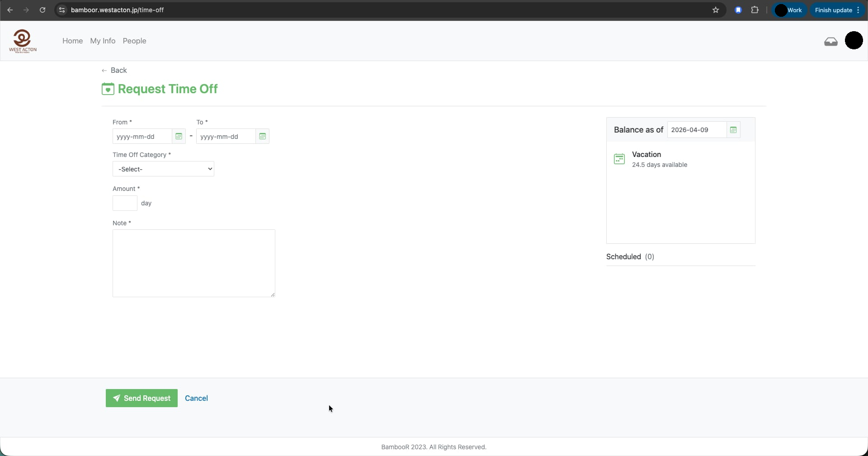
Task: Reload the page
Action: tap(42, 10)
